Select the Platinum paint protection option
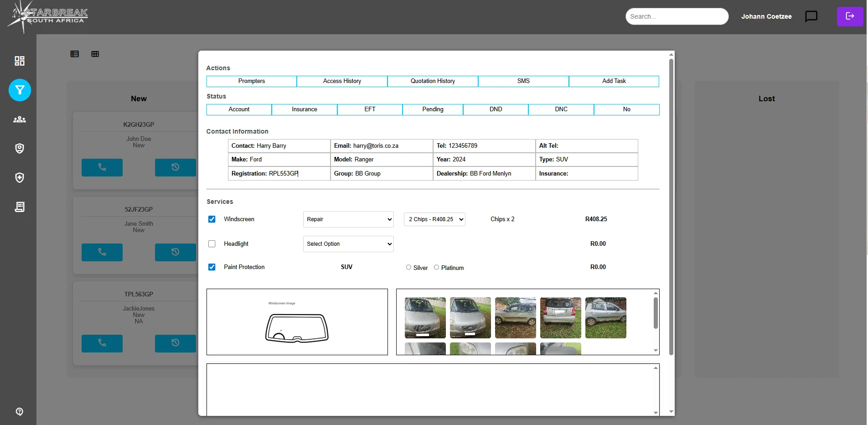This screenshot has height=425, width=868. coord(436,267)
